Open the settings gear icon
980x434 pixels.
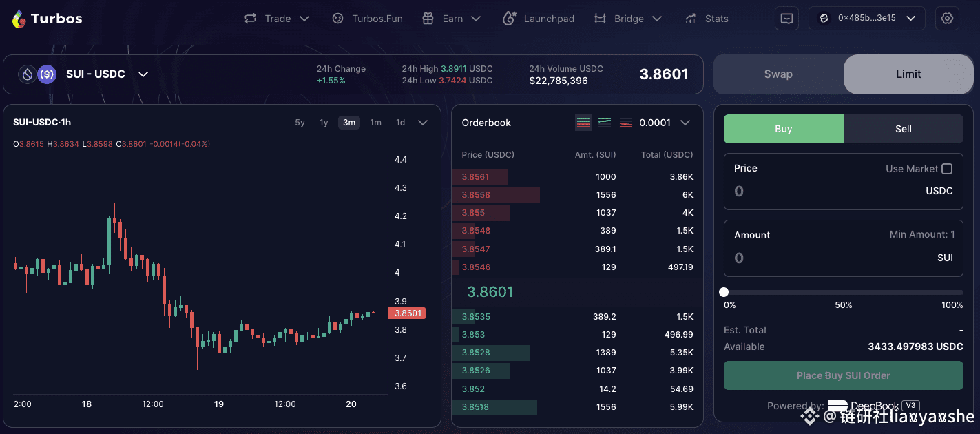947,19
